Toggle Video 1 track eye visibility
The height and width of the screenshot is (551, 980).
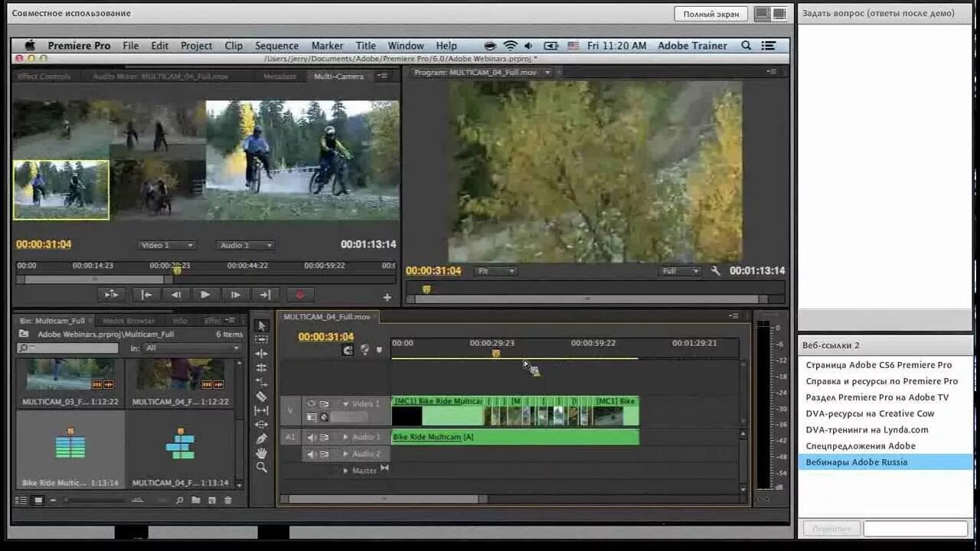311,403
